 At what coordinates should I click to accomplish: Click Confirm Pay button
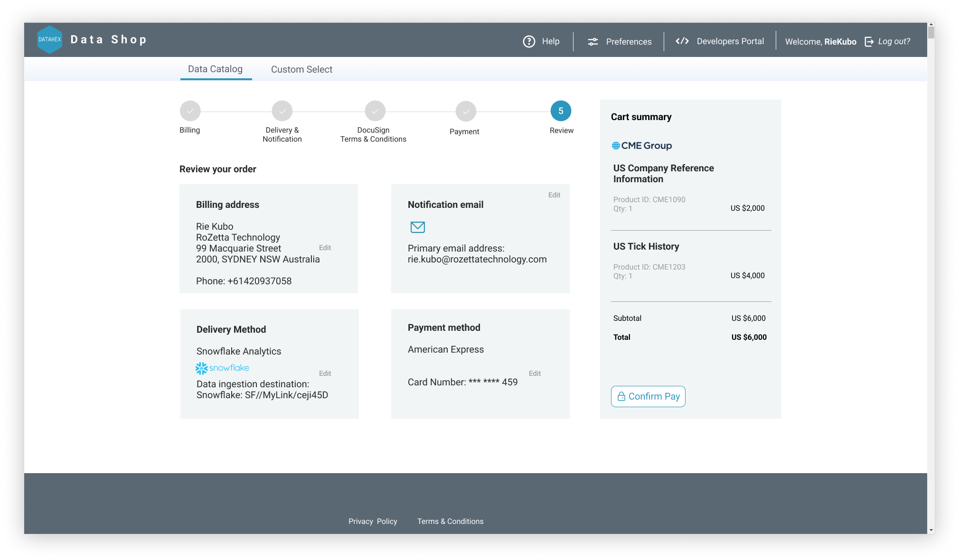(x=648, y=396)
